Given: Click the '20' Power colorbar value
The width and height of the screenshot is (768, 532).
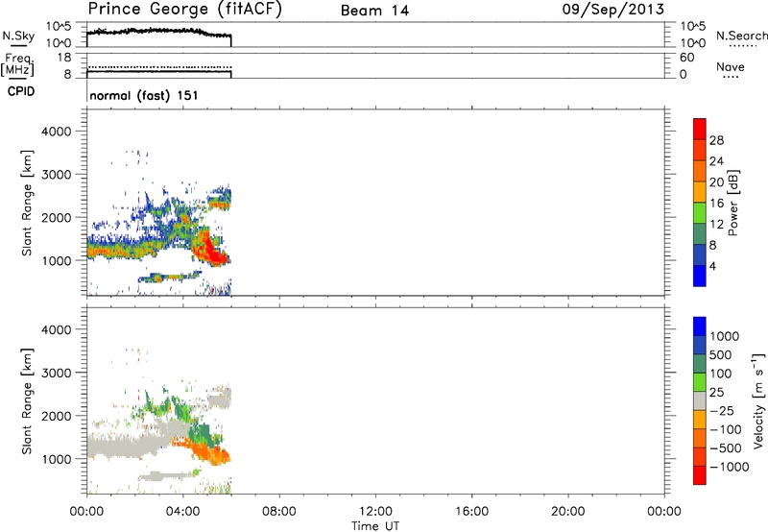Looking at the screenshot, I should [716, 182].
